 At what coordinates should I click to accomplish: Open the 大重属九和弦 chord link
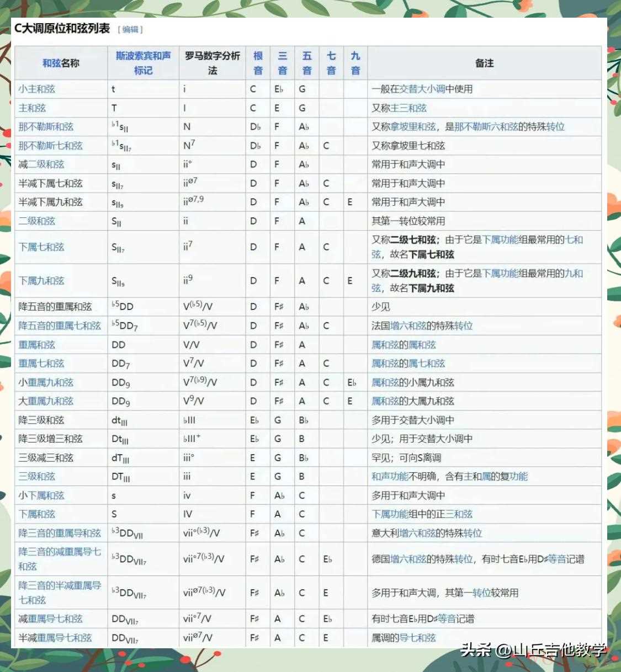[x=46, y=401]
